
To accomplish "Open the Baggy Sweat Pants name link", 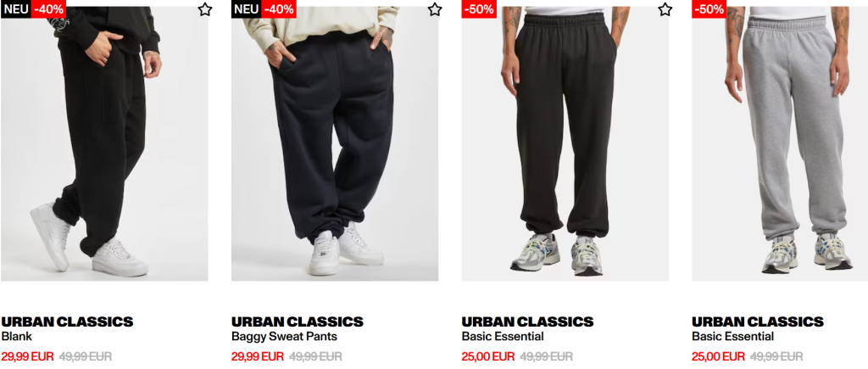I will coord(284,336).
